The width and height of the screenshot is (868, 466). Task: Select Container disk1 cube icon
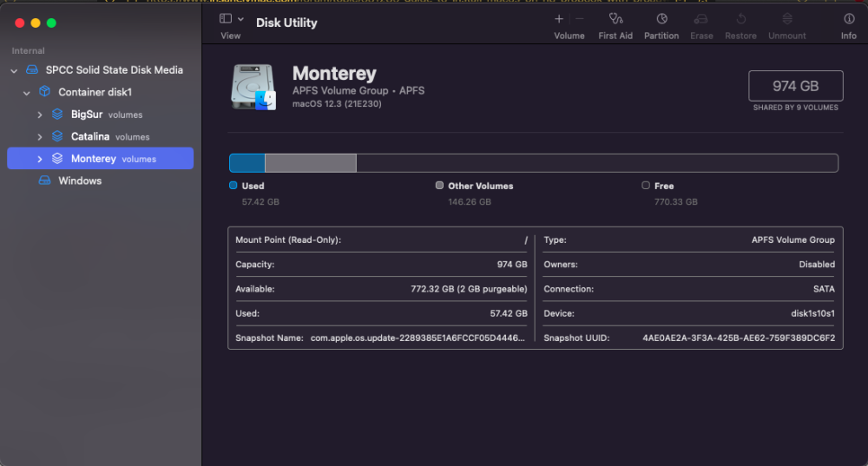[x=45, y=92]
